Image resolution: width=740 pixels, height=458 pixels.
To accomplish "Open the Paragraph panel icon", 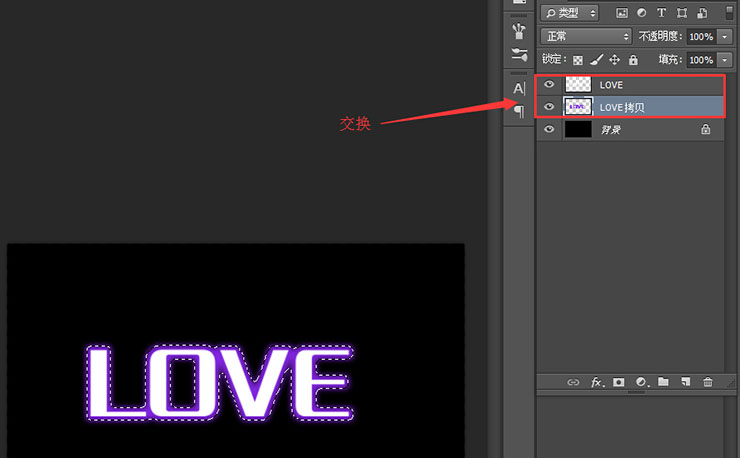I will click(518, 111).
